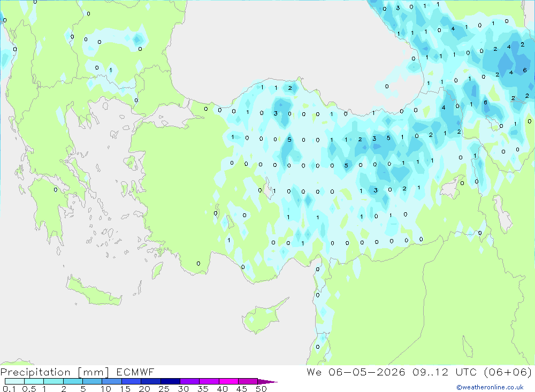Click the '25' legend label
This screenshot has height=392, width=535.
(164, 389)
